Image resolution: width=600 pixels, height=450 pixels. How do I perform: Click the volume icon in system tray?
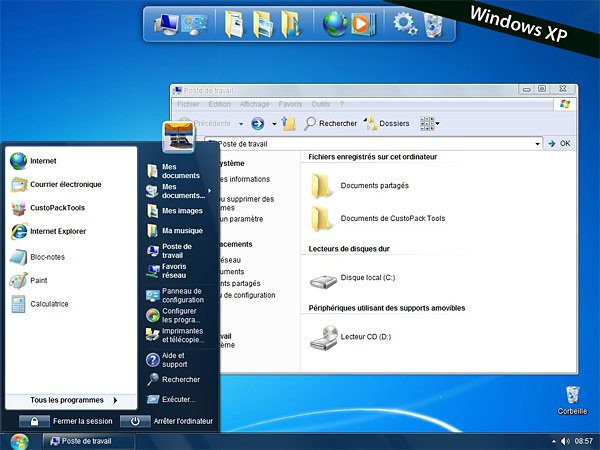click(x=565, y=441)
